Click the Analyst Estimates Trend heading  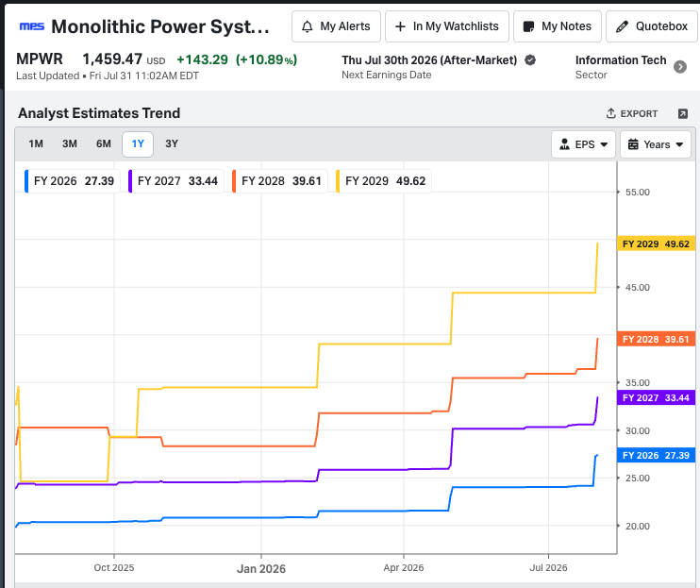tap(99, 113)
